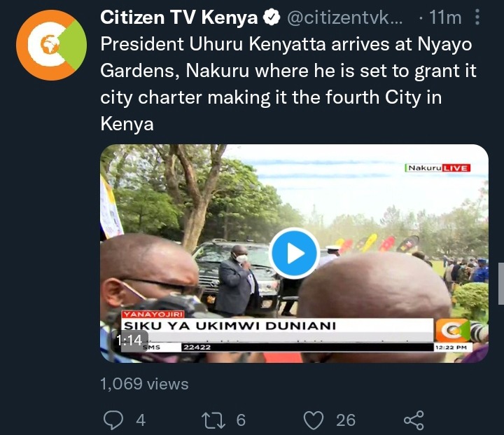Open the Citizen TV Kenya account name
The height and width of the screenshot is (435, 504).
[179, 18]
